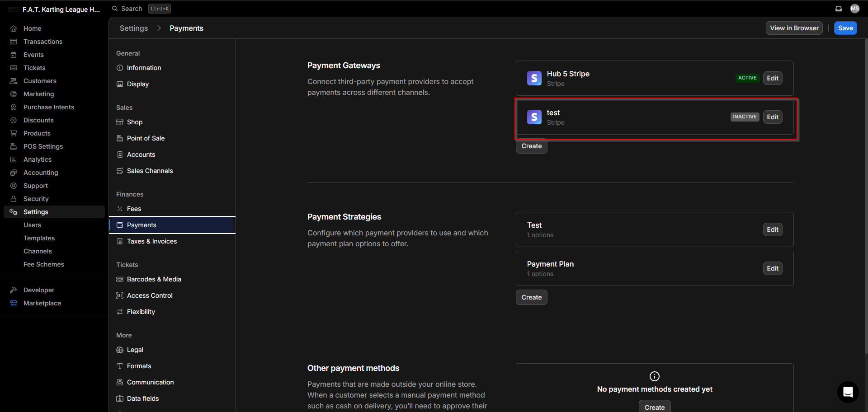Open the MS user avatar

(855, 9)
